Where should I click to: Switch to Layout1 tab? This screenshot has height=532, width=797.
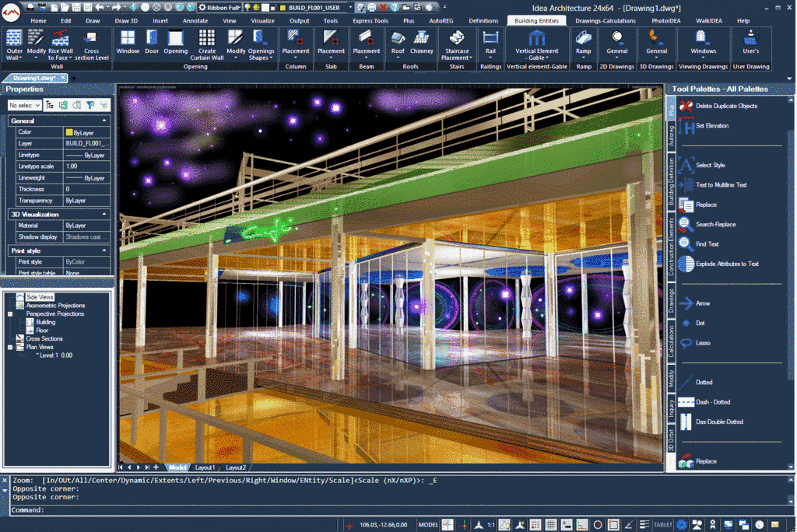[x=205, y=467]
